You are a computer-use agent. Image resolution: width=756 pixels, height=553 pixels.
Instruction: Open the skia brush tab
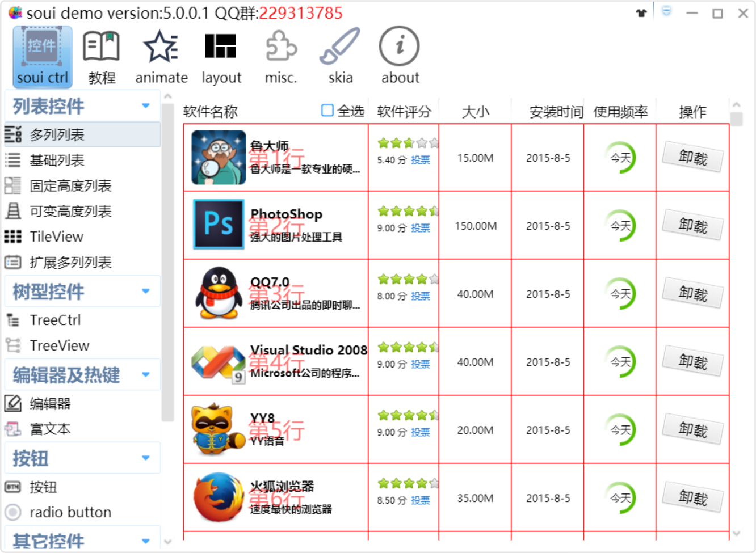341,57
